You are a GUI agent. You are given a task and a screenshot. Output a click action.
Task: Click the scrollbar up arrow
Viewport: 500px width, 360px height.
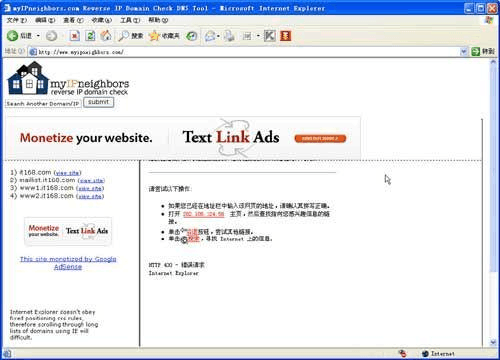point(493,63)
